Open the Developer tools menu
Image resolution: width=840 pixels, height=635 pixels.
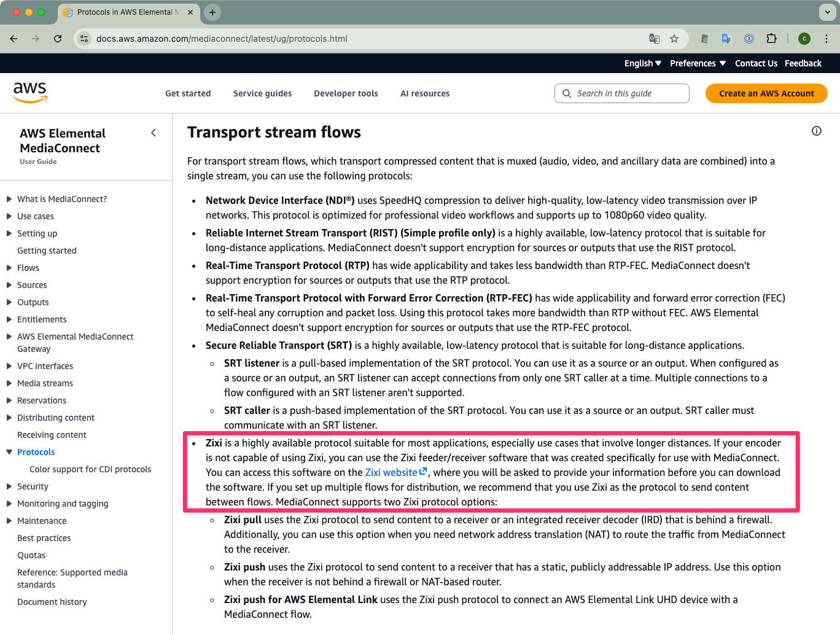(346, 93)
